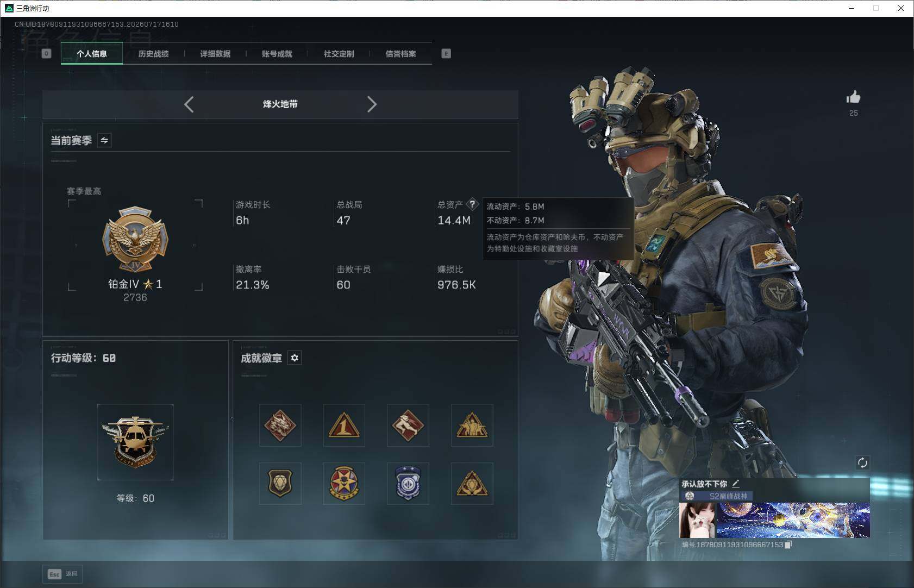Go to previous game mode arrow
The image size is (914, 588).
pos(189,104)
